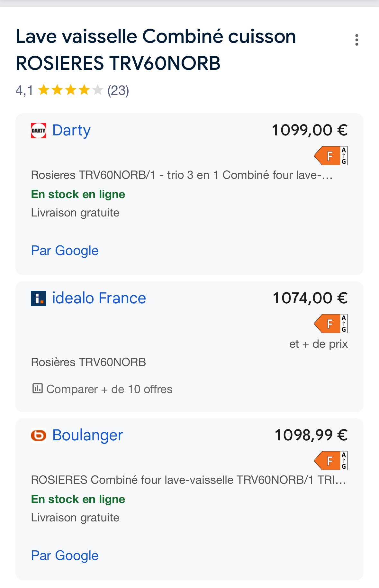Click the 1098,99 € Boulanger price

click(x=311, y=435)
